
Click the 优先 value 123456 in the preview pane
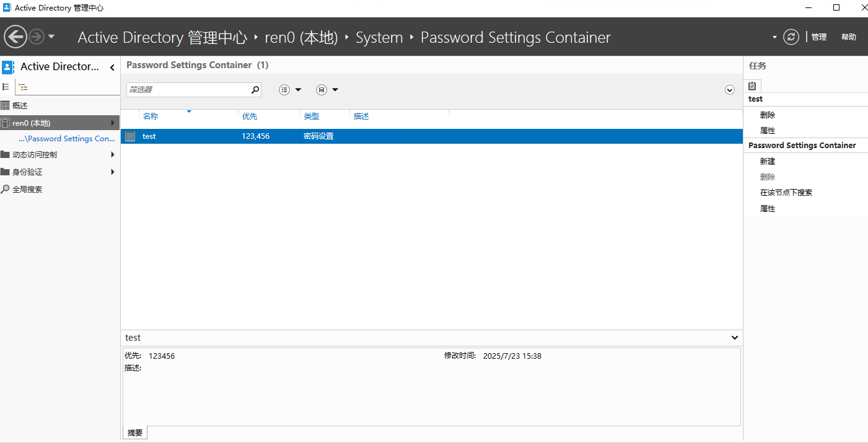(x=162, y=356)
